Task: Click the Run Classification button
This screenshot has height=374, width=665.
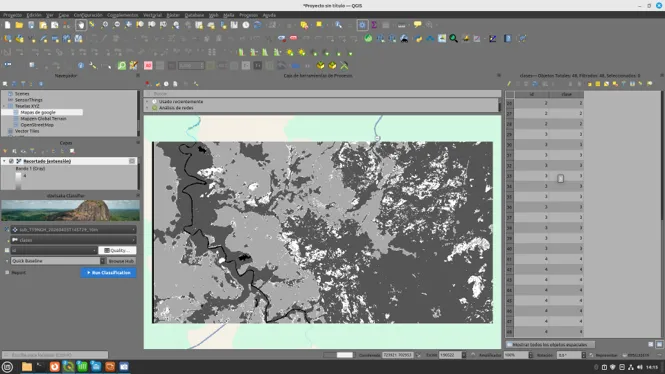Action: pos(109,273)
